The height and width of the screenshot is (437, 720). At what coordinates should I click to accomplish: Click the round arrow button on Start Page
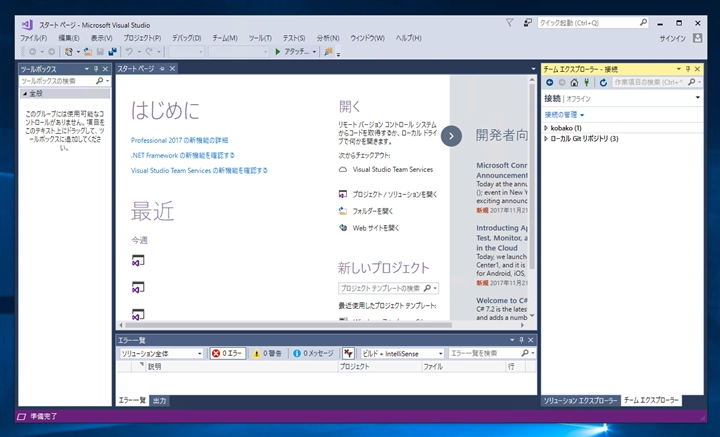point(451,136)
